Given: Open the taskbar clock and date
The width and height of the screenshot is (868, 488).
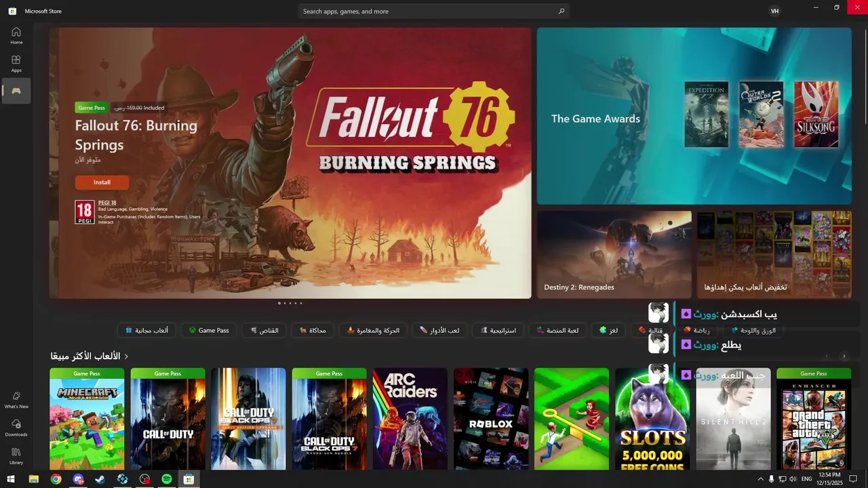Looking at the screenshot, I should [829, 479].
